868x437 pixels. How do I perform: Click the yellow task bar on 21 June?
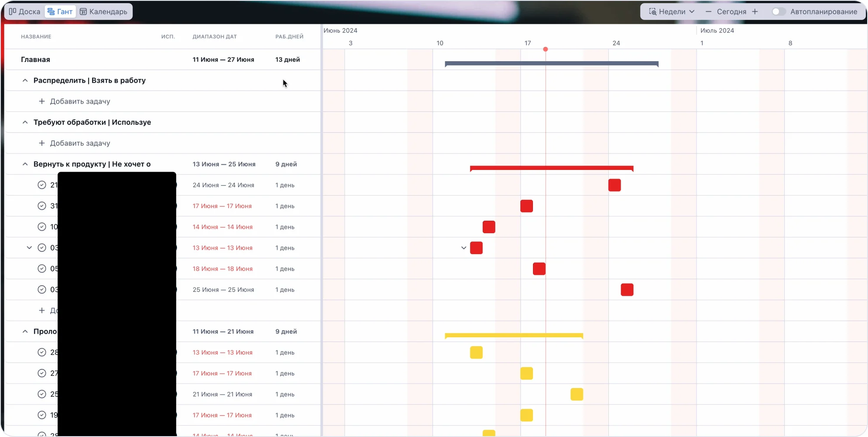576,395
